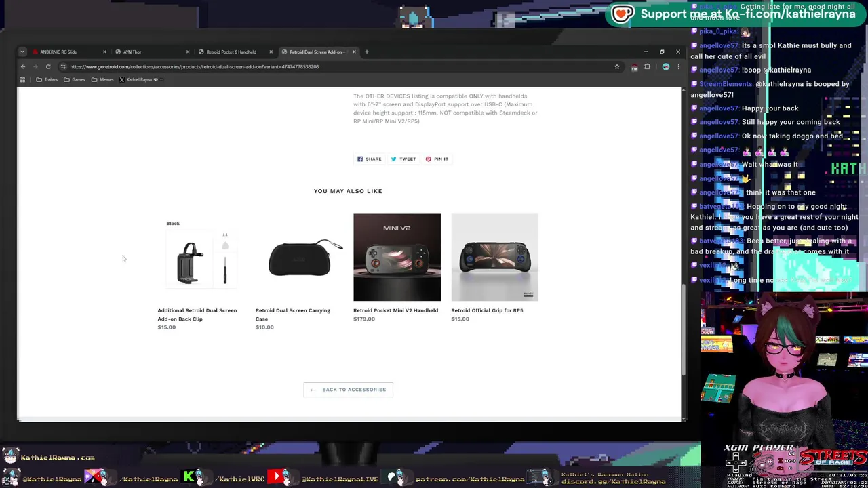The height and width of the screenshot is (488, 868).
Task: Open Retroid Pocket Mini V2 Handheld link
Action: tap(395, 310)
